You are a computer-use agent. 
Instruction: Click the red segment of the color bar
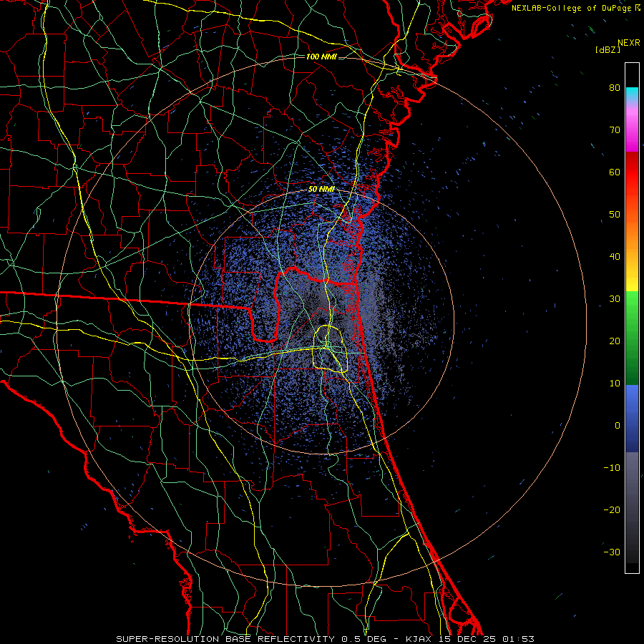coord(632,172)
